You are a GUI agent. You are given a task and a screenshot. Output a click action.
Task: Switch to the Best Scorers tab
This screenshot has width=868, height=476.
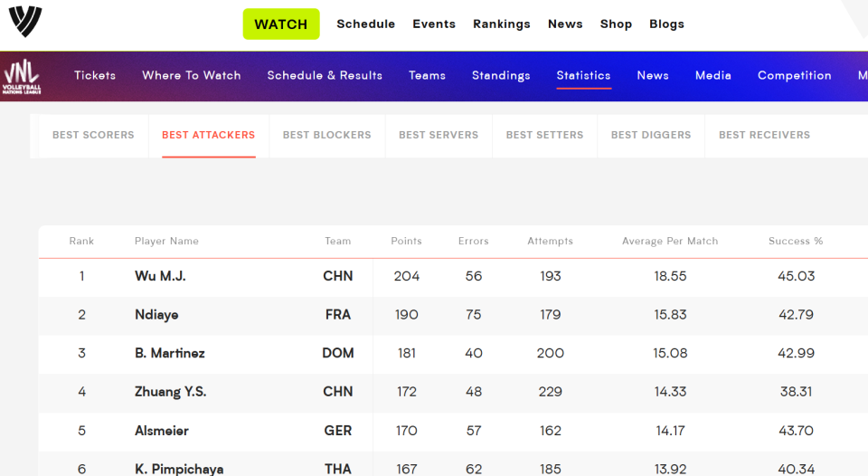click(x=93, y=135)
